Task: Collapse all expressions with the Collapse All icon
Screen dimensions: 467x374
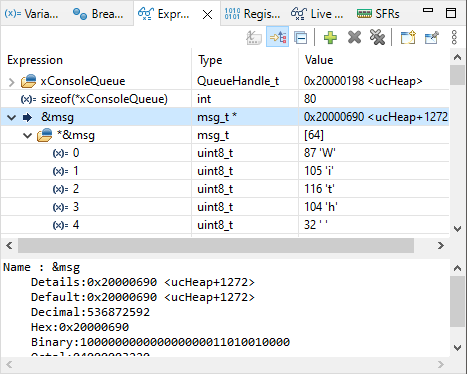Action: coord(301,38)
